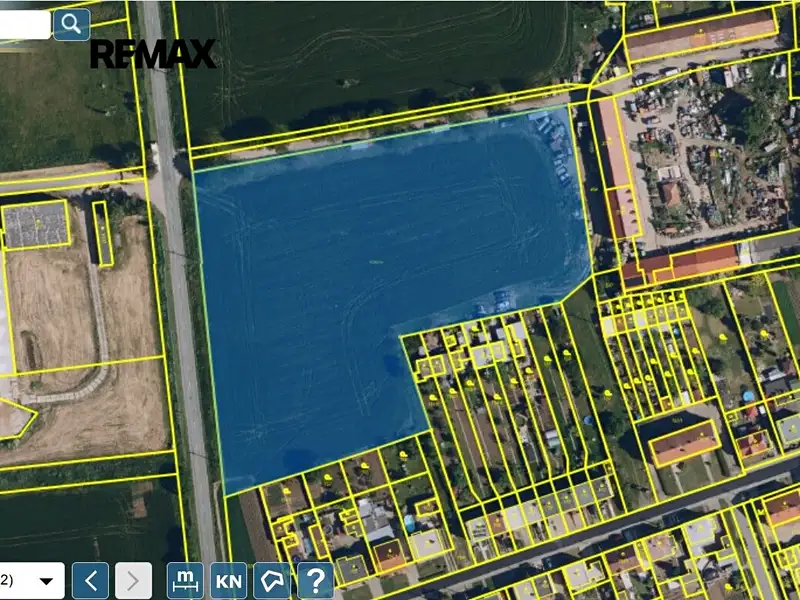
Task: Click the magnifying glass search icon
Action: (71, 24)
